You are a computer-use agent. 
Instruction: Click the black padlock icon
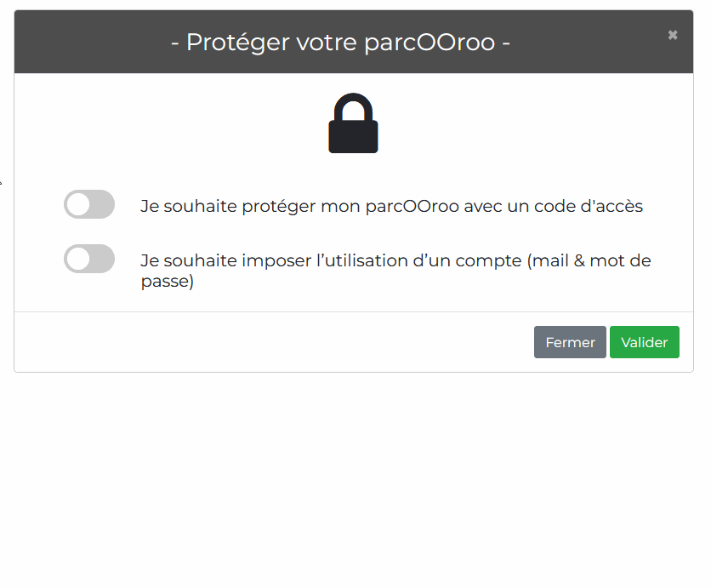pyautogui.click(x=353, y=123)
